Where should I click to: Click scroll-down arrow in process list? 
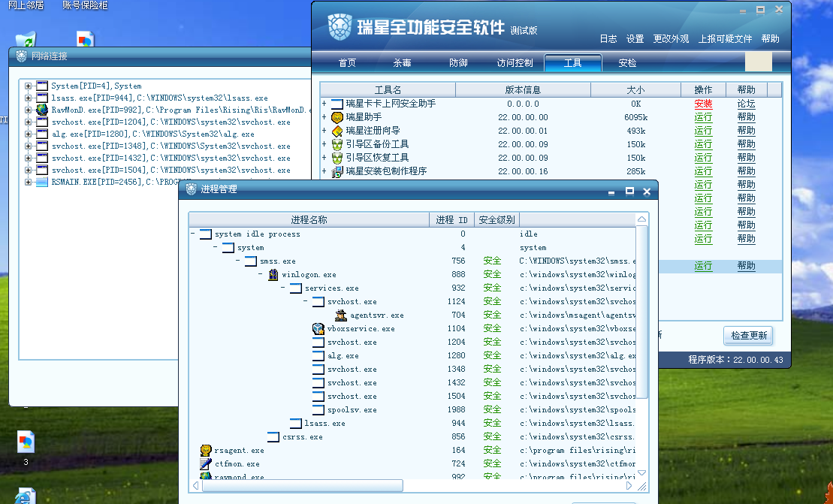(x=641, y=472)
